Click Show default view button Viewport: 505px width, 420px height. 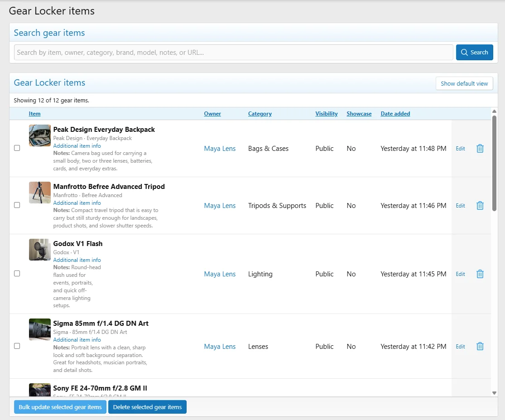(x=464, y=83)
